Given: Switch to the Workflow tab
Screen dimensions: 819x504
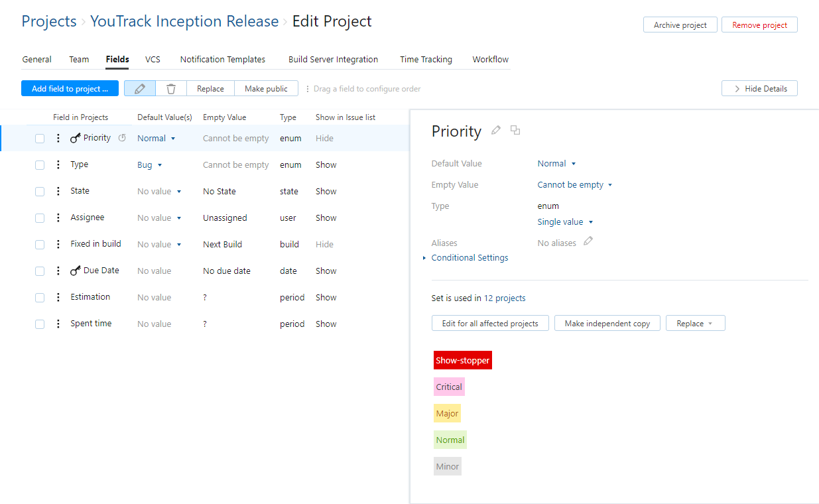Looking at the screenshot, I should 490,60.
